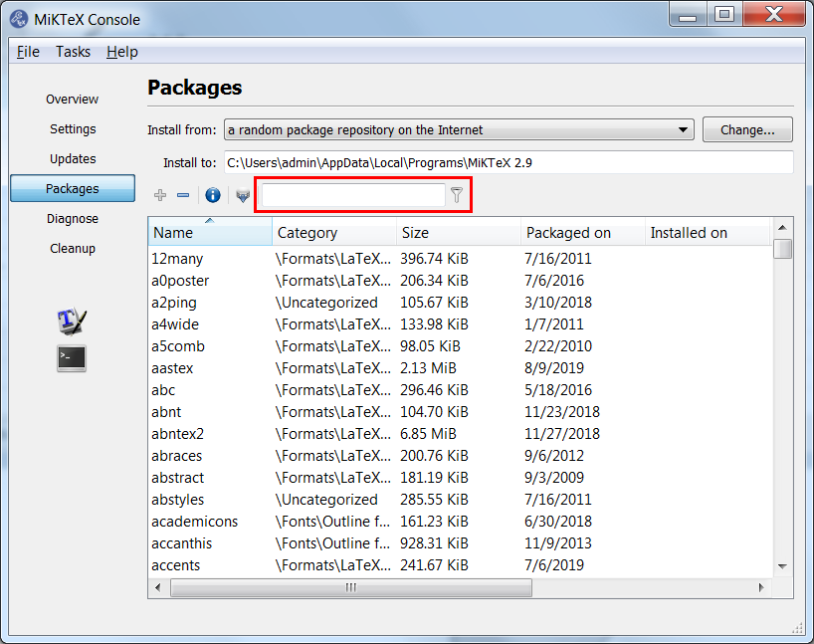Select the Packages page
This screenshot has width=814, height=644.
coord(73,188)
